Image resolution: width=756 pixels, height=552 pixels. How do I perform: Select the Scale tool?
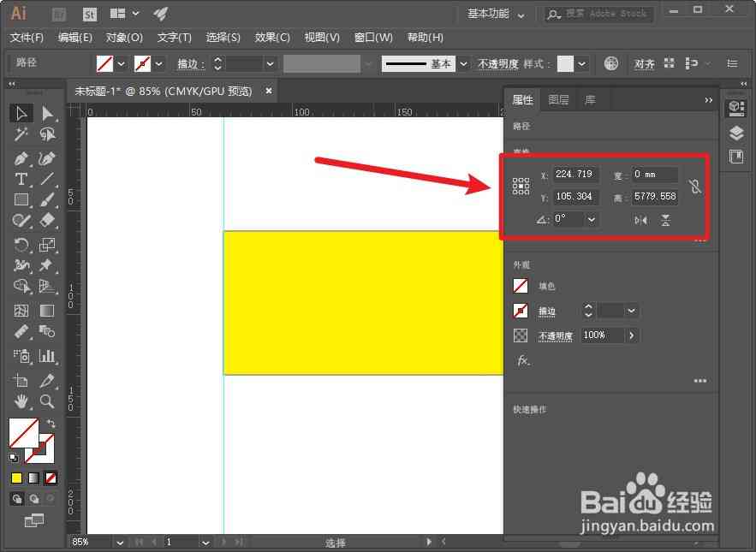click(47, 245)
